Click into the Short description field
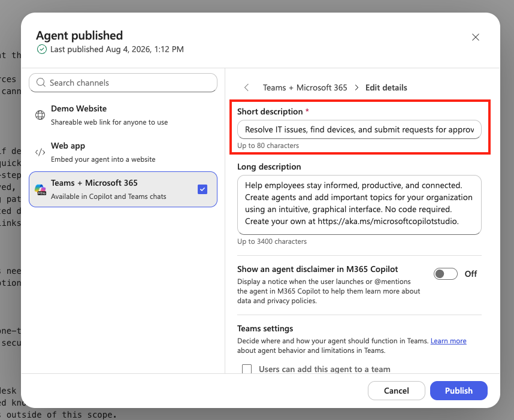Viewport: 514px width, 420px height. 359,129
